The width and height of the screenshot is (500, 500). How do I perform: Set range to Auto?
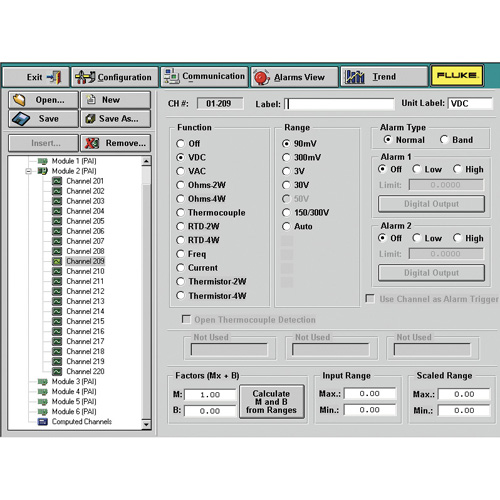coord(286,227)
